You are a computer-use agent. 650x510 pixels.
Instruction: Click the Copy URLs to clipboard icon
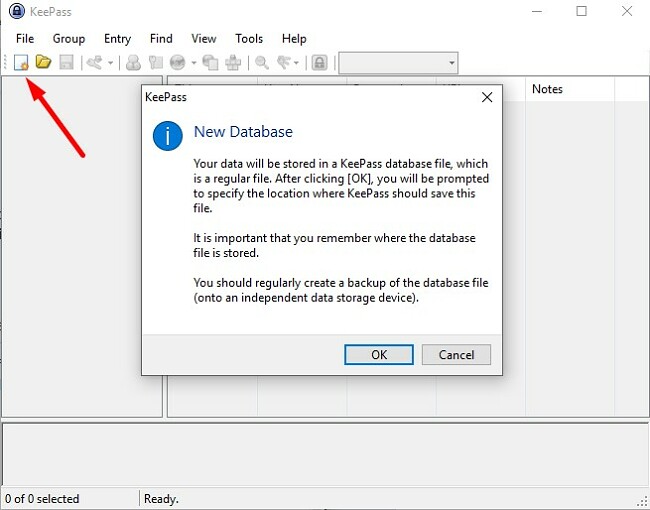[210, 63]
